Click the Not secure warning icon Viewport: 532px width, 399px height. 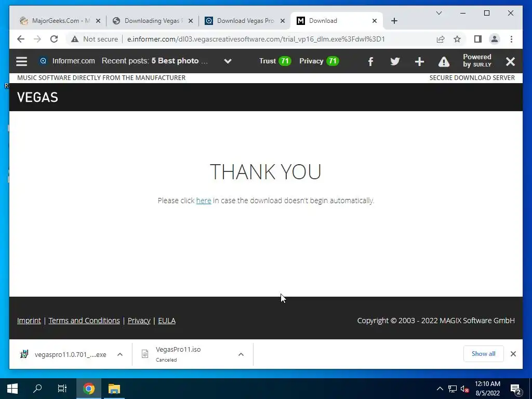coord(75,39)
